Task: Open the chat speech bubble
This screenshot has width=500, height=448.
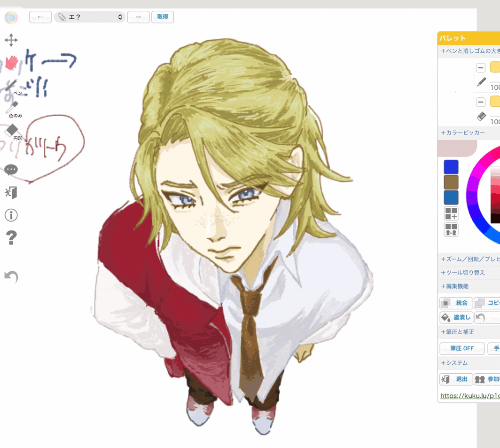Action: 11,169
